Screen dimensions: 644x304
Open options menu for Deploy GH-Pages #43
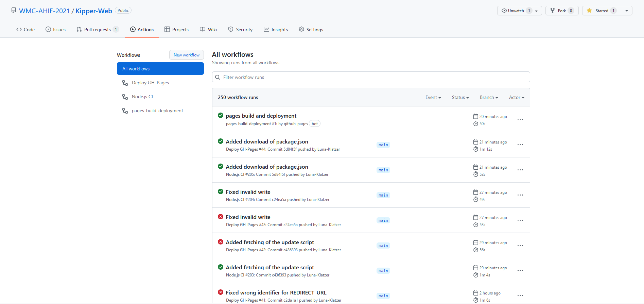tap(520, 220)
